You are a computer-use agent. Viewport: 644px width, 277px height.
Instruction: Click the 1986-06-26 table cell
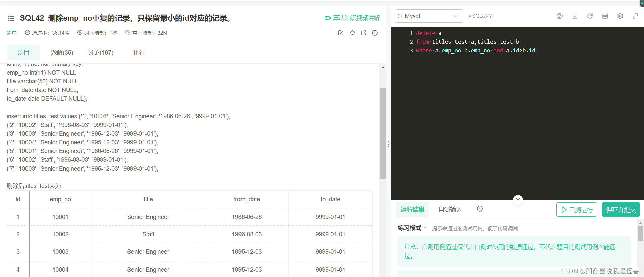click(x=247, y=217)
